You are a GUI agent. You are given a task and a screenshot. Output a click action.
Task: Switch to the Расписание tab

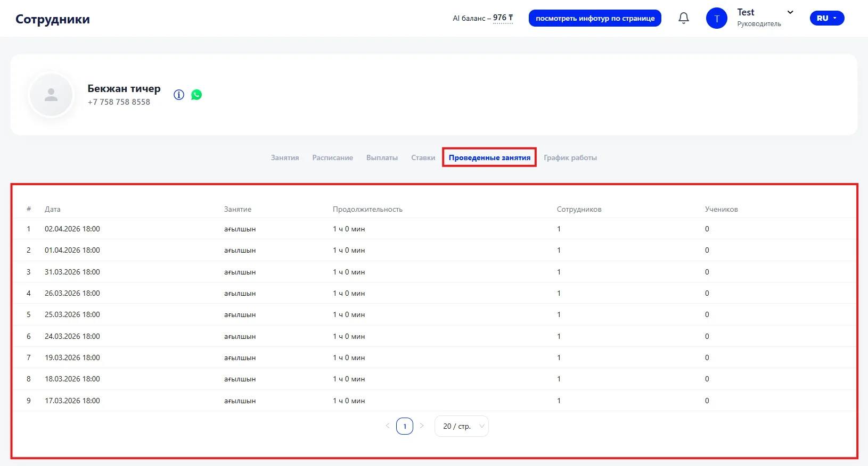333,157
